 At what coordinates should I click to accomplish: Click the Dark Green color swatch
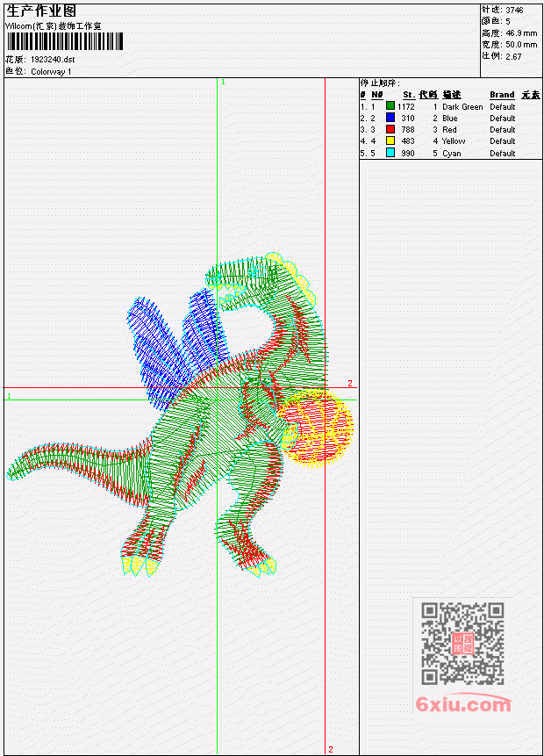[x=390, y=106]
